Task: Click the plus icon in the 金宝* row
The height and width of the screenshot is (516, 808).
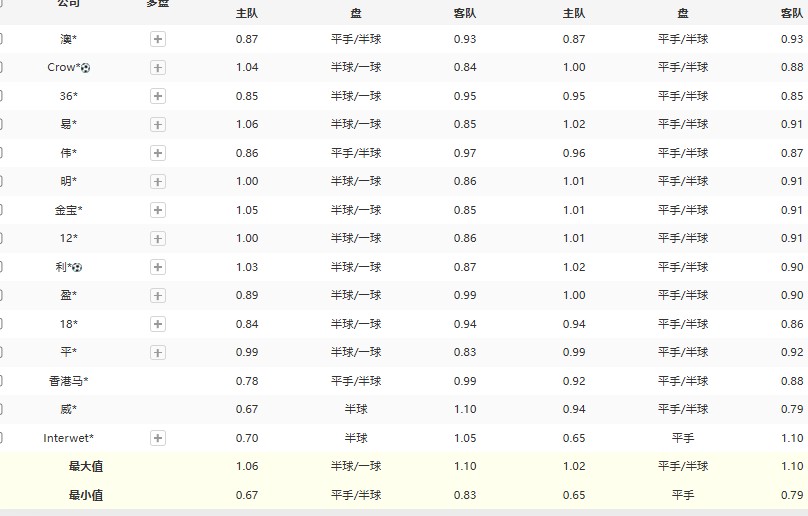Action: pos(158,210)
